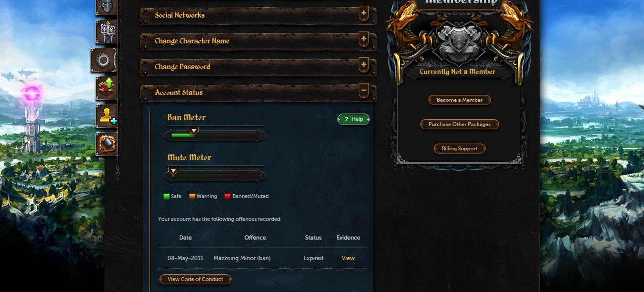644x292 pixels.
Task: Open Purchase Other Packages
Action: 460,125
